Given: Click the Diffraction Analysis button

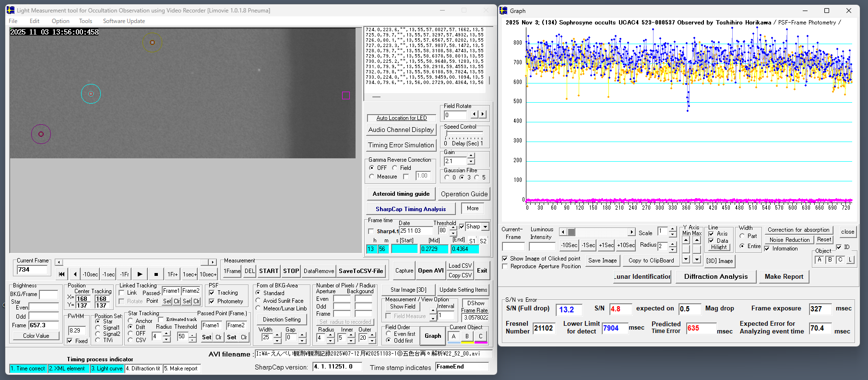Looking at the screenshot, I should (715, 277).
